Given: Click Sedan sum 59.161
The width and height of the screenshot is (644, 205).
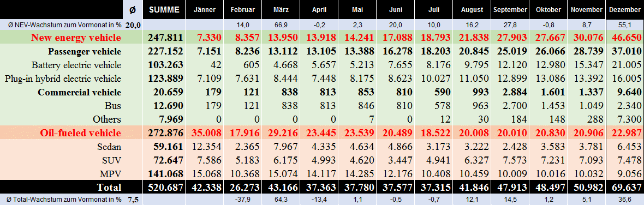Looking at the screenshot, I should 168,146.
